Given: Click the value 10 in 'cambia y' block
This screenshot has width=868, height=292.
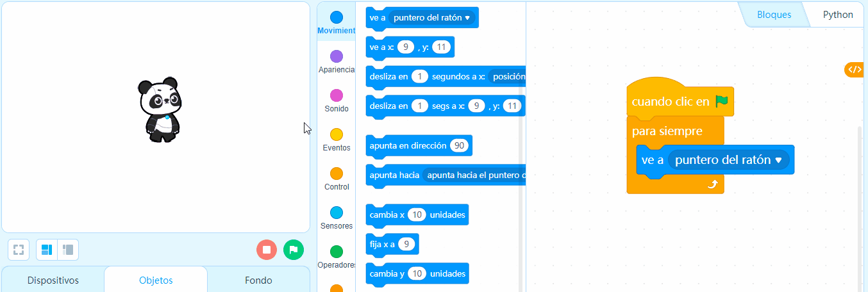Looking at the screenshot, I should tap(417, 273).
